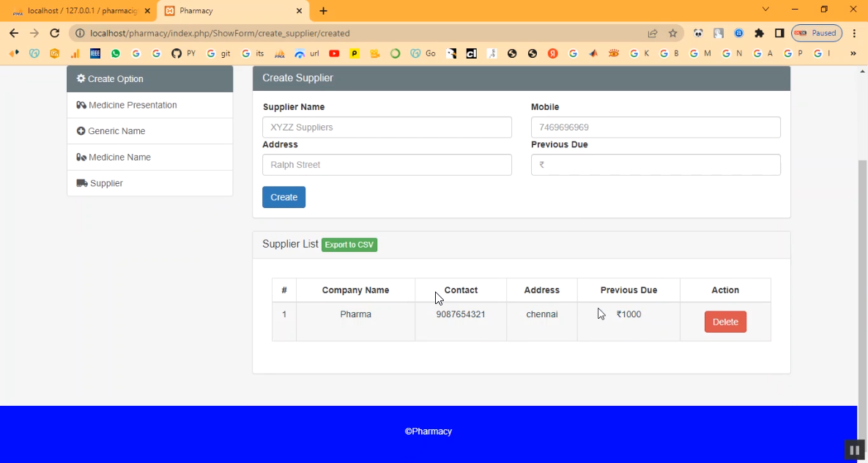Delete the Pharma supplier row
868x463 pixels.
[725, 322]
